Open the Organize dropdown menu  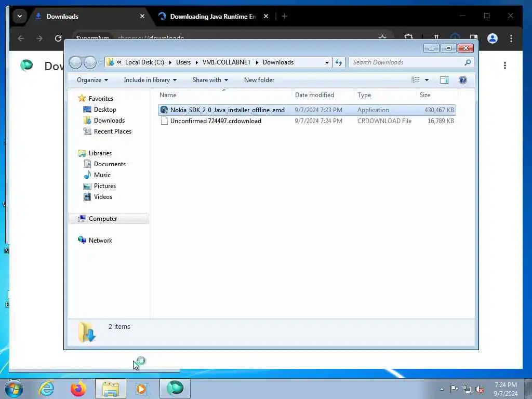[92, 80]
